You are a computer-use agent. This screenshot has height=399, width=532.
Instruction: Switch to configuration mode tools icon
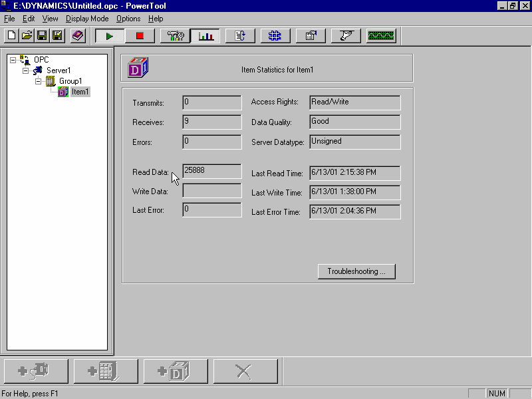click(x=176, y=36)
